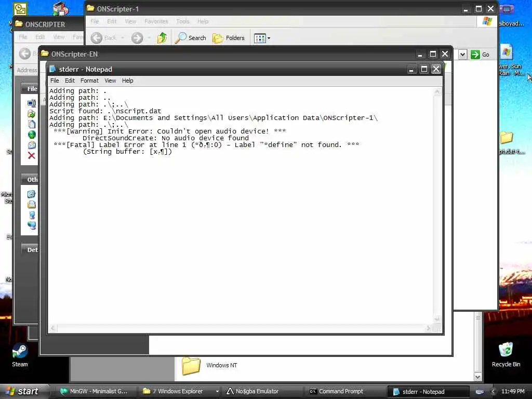The height and width of the screenshot is (399, 532).
Task: Maximize the ONScripter-EN window
Action: [433, 54]
